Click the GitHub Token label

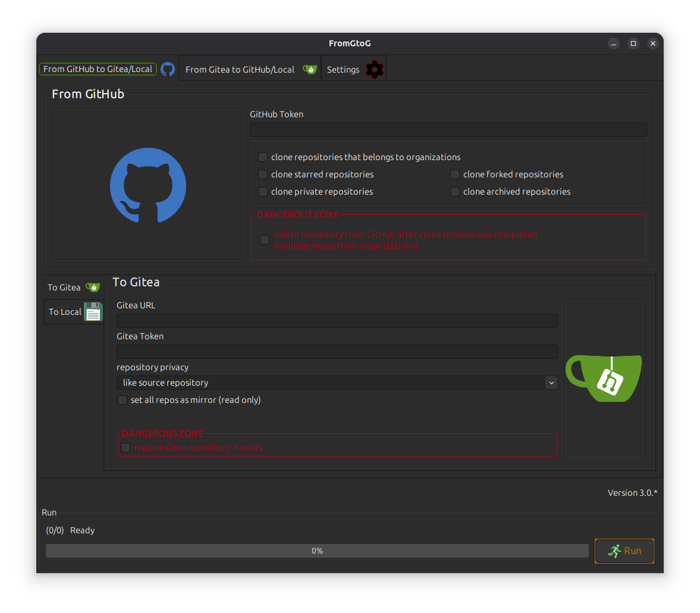[x=277, y=114]
